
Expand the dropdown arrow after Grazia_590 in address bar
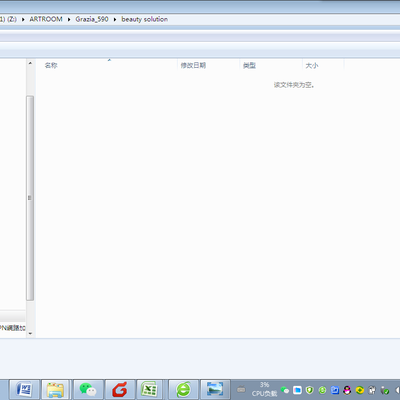(x=115, y=19)
